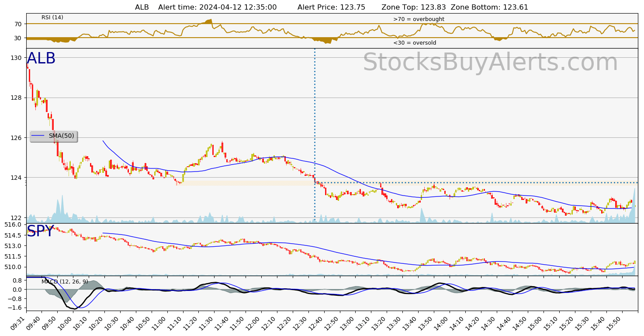Click the ALB ticker label in the price chart
The image size is (644, 336).
41,59
